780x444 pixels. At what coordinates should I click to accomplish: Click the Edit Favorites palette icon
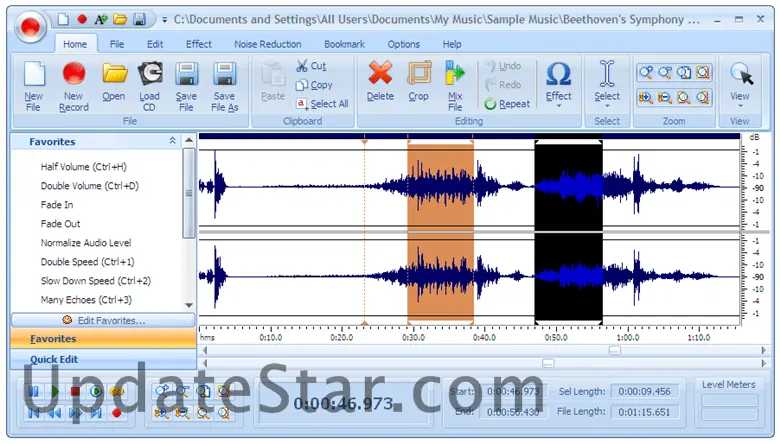[67, 320]
